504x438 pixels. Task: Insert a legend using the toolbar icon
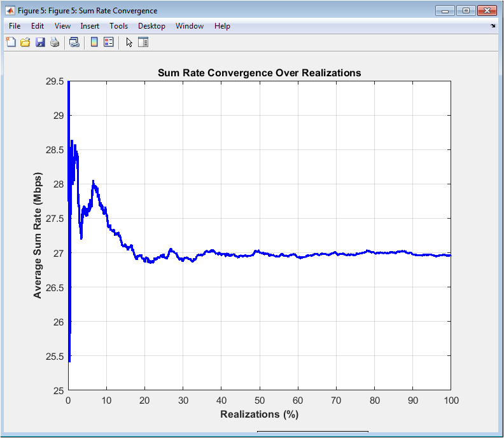click(x=108, y=43)
